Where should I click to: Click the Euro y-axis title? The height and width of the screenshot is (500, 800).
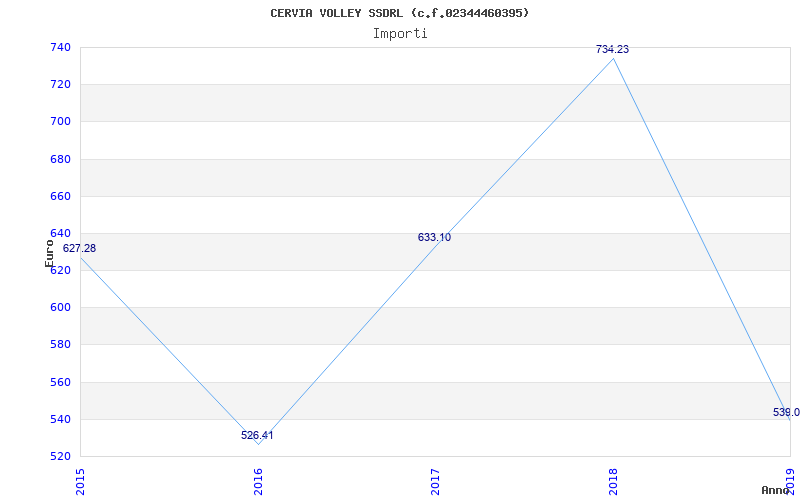[50, 252]
